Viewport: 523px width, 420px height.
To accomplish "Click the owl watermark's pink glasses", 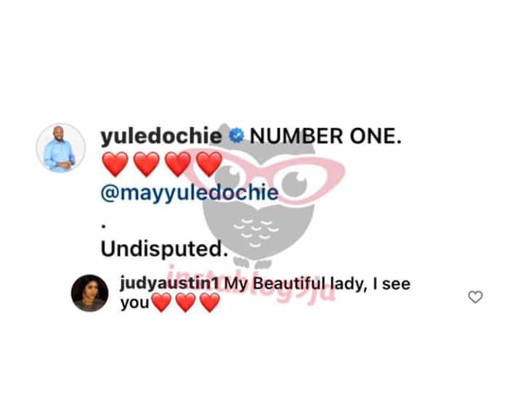I will pos(264,177).
